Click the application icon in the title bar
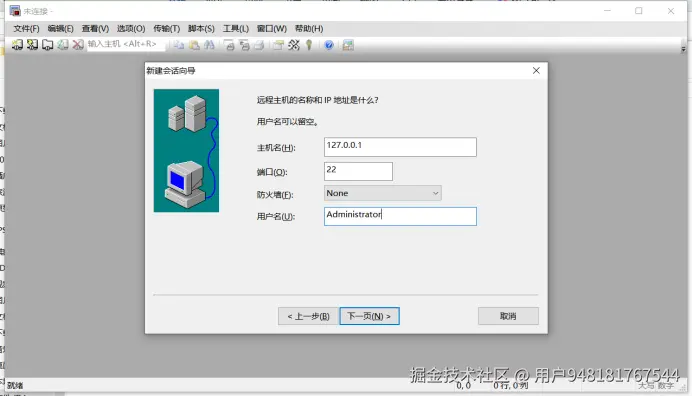Viewport: 692px width, 397px height. [x=15, y=11]
